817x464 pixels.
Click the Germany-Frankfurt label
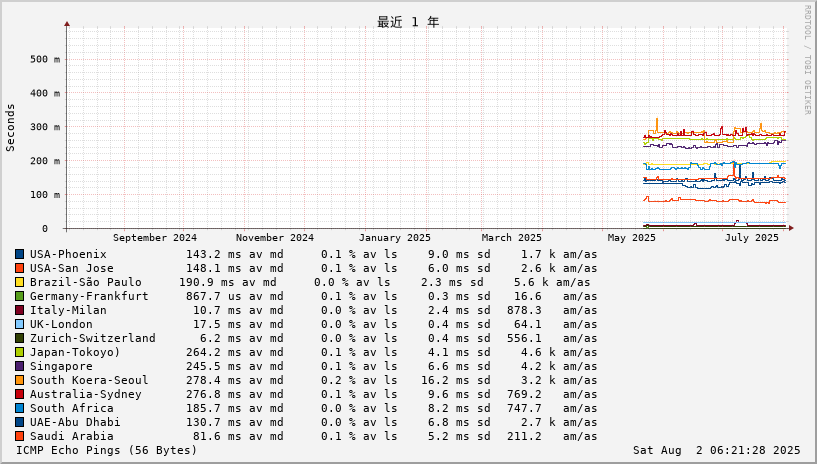pyautogui.click(x=89, y=296)
